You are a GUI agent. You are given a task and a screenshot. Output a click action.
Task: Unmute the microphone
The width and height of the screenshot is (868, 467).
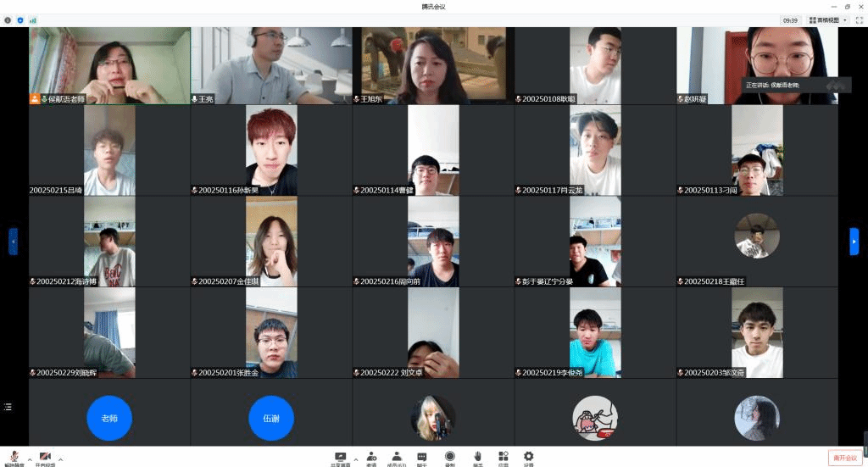tap(14, 457)
